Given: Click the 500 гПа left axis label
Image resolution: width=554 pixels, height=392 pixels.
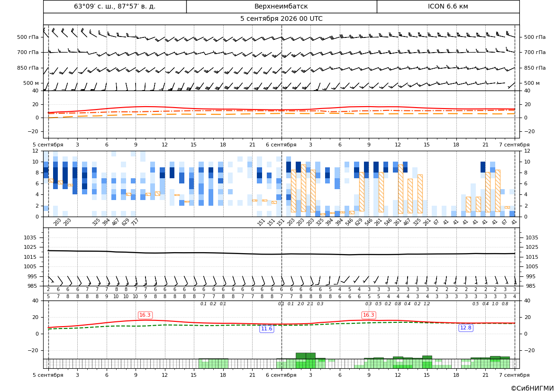Looking at the screenshot, I should click(28, 37).
